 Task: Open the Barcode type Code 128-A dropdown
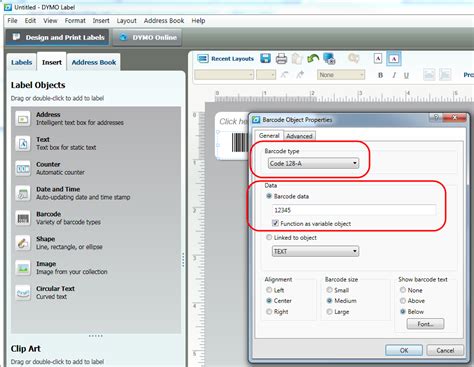313,163
